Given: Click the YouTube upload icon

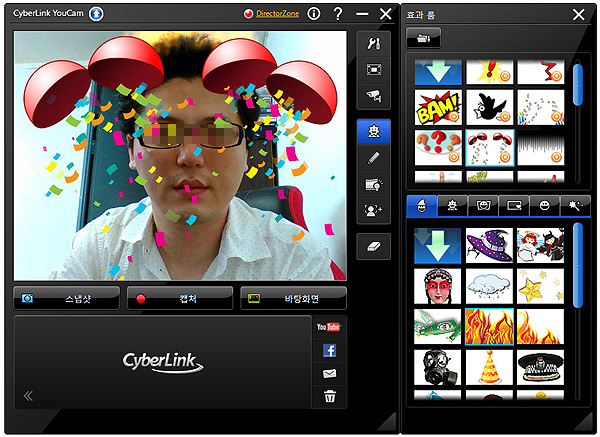Looking at the screenshot, I should coord(329,327).
